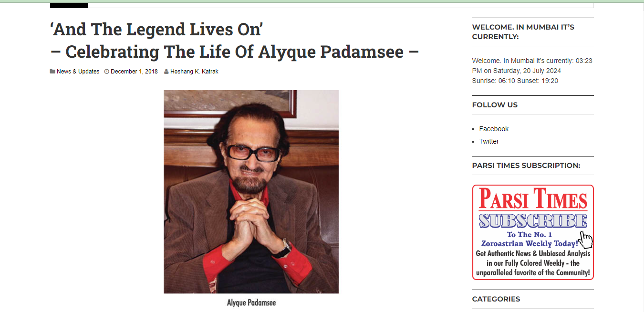Open author Hoshang K. Katrak's page
The width and height of the screenshot is (644, 312).
click(194, 72)
